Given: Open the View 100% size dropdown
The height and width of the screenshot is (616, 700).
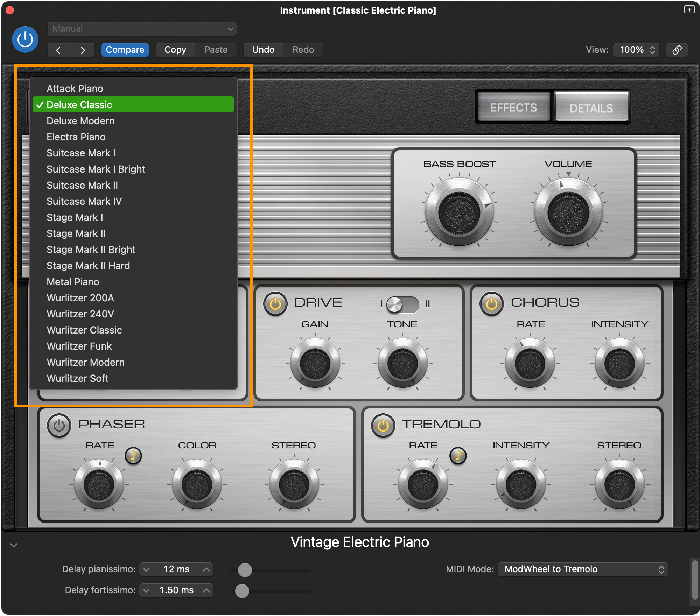Looking at the screenshot, I should coord(636,50).
